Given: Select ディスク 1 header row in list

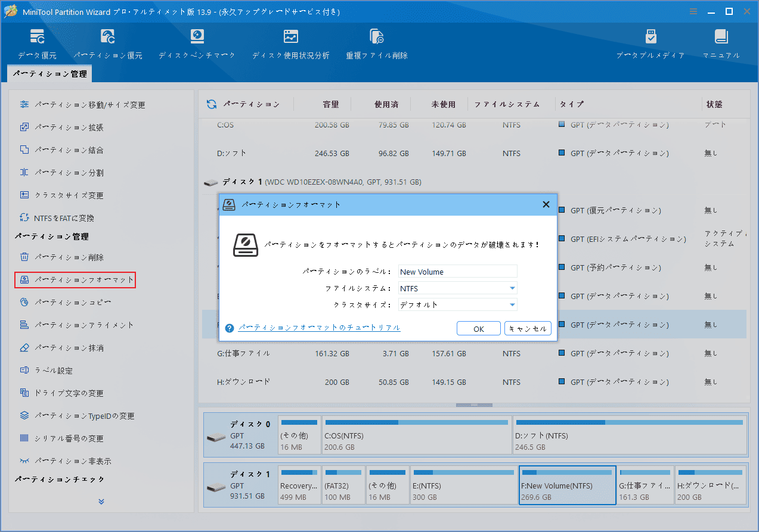Looking at the screenshot, I should (474, 182).
